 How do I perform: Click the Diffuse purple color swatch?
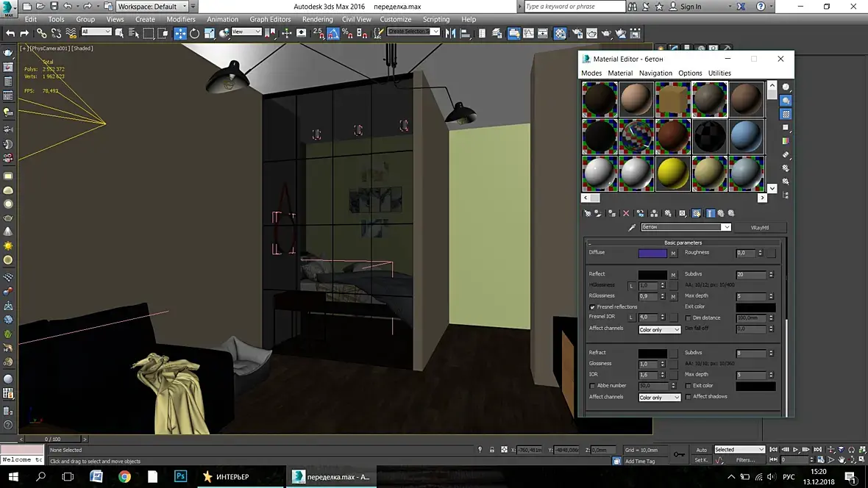tap(652, 254)
